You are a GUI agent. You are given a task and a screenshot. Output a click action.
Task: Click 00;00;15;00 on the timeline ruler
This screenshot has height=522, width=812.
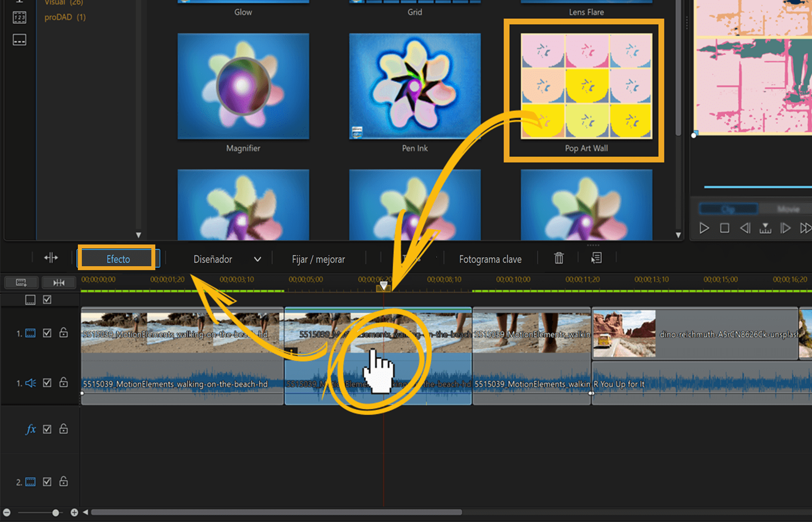721,279
